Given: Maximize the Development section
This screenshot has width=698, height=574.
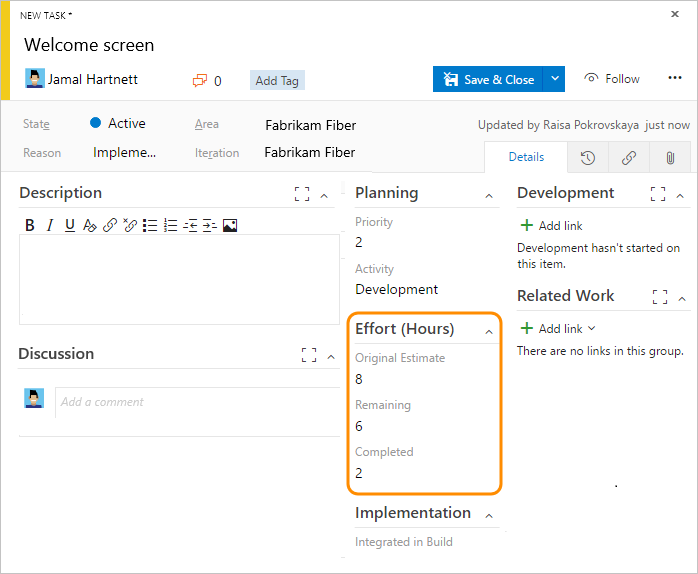Looking at the screenshot, I should coord(658,194).
